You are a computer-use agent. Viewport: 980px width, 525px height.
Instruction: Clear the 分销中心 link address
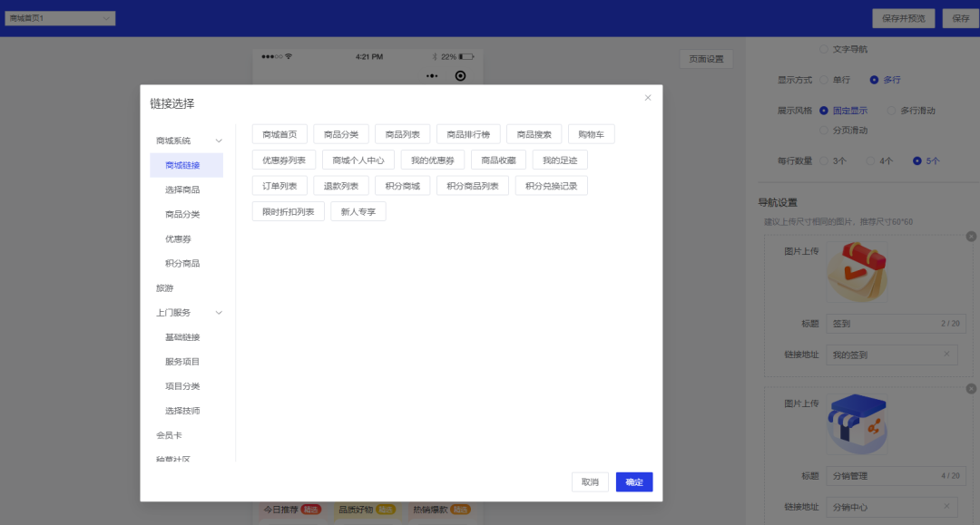click(946, 507)
